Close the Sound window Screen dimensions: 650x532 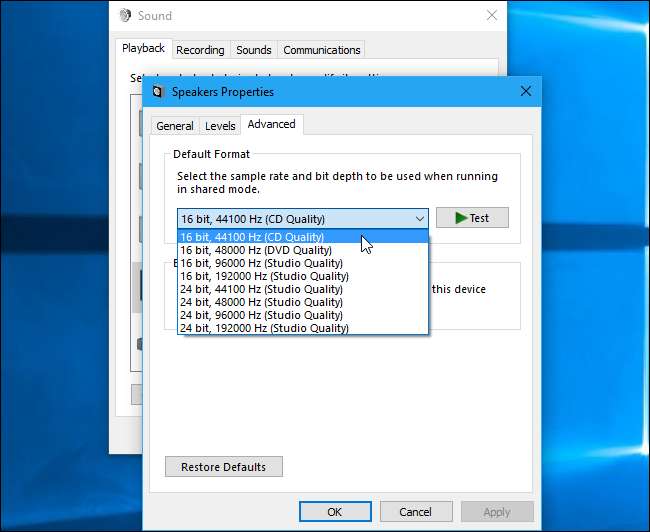coord(491,16)
